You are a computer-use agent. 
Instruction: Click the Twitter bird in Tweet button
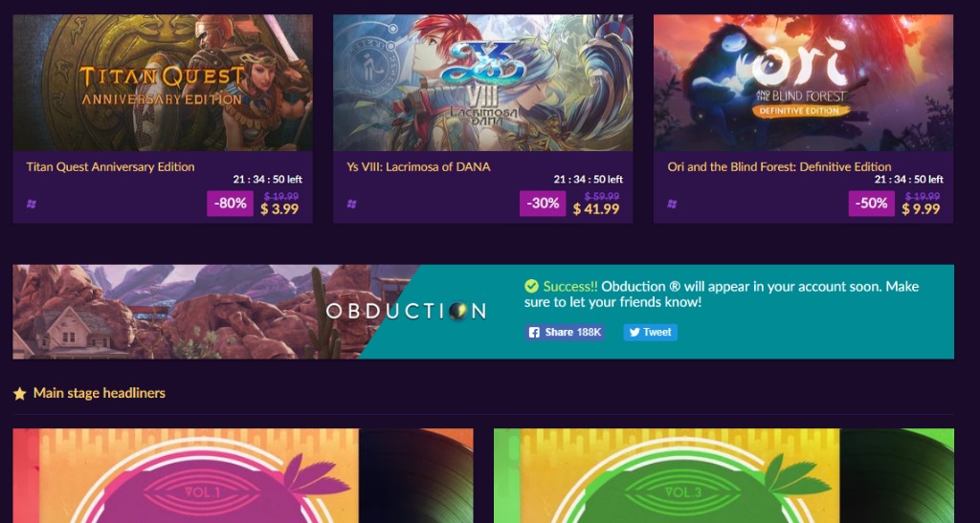[635, 333]
